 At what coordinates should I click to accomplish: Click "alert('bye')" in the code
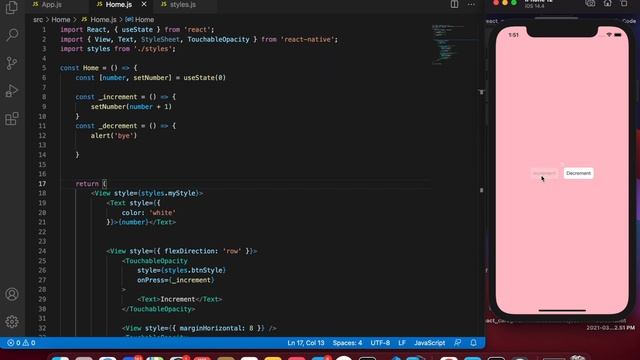pyautogui.click(x=113, y=136)
